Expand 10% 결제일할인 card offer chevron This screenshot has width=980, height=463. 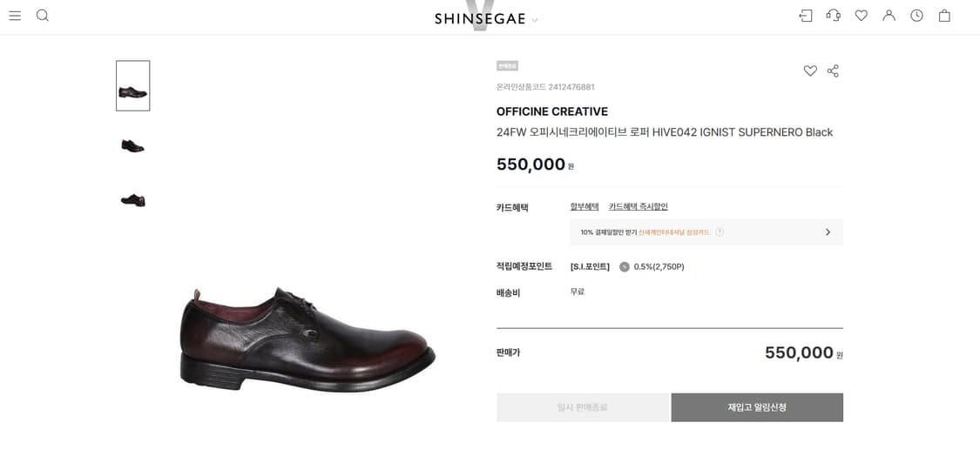828,232
